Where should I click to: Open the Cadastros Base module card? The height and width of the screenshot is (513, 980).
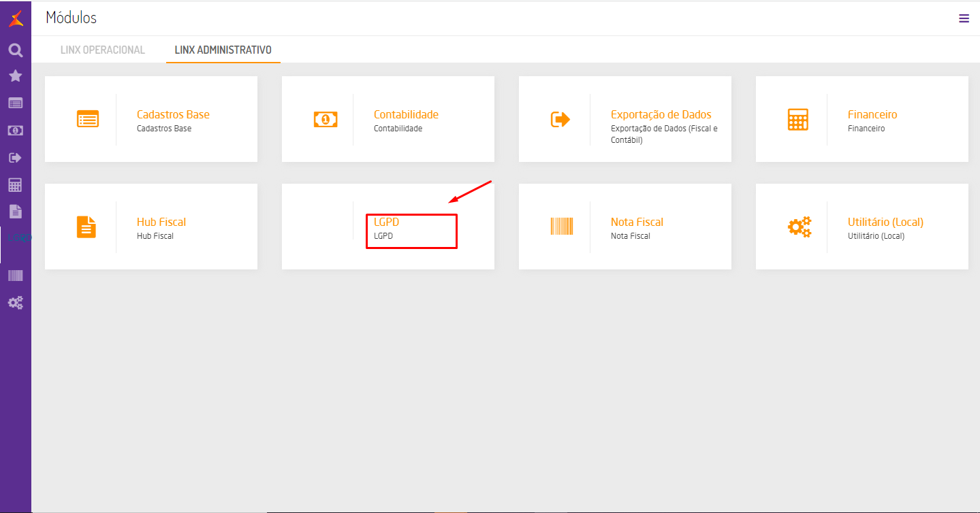(x=151, y=119)
